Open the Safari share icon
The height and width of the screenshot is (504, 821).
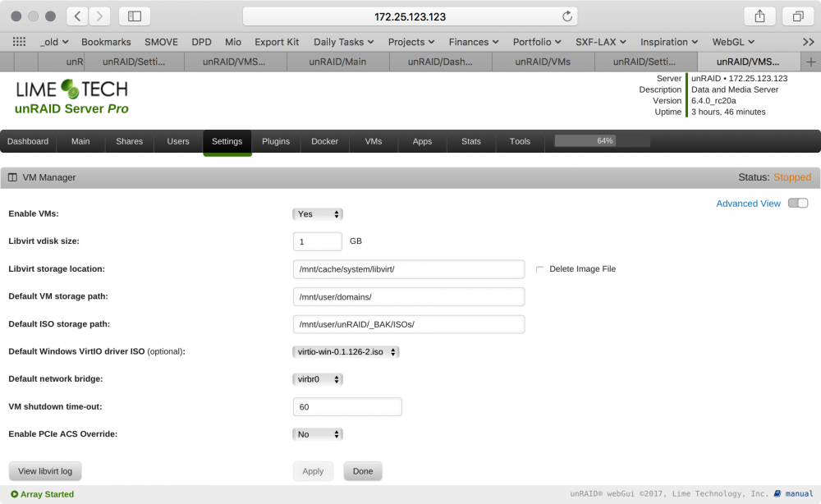point(759,16)
